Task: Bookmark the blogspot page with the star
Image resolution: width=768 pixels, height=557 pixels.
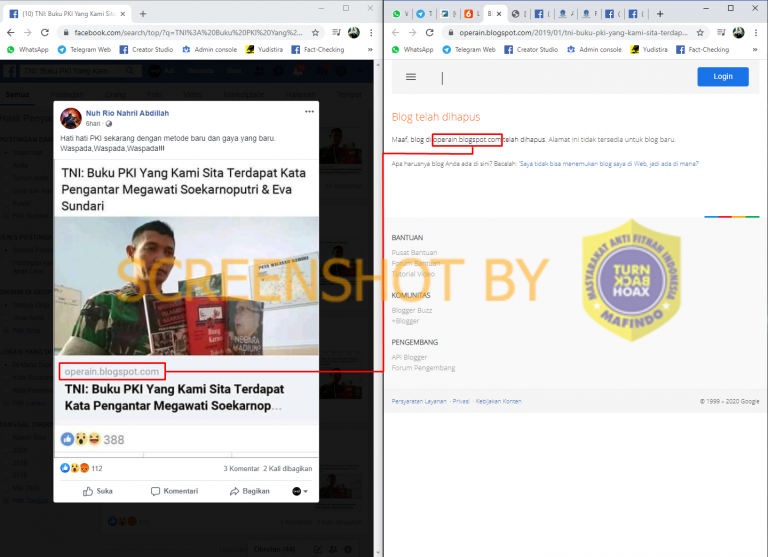Action: pos(700,33)
